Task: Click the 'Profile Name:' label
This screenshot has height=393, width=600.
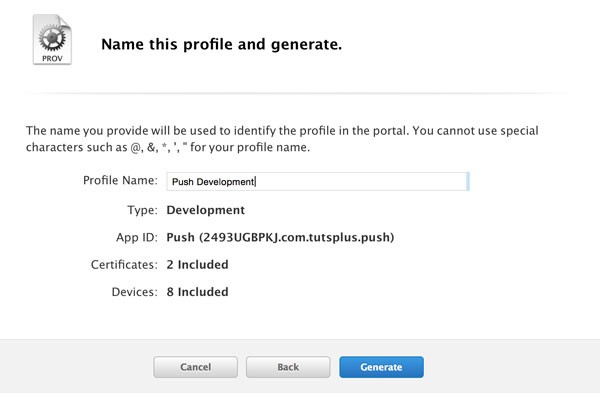Action: 120,180
